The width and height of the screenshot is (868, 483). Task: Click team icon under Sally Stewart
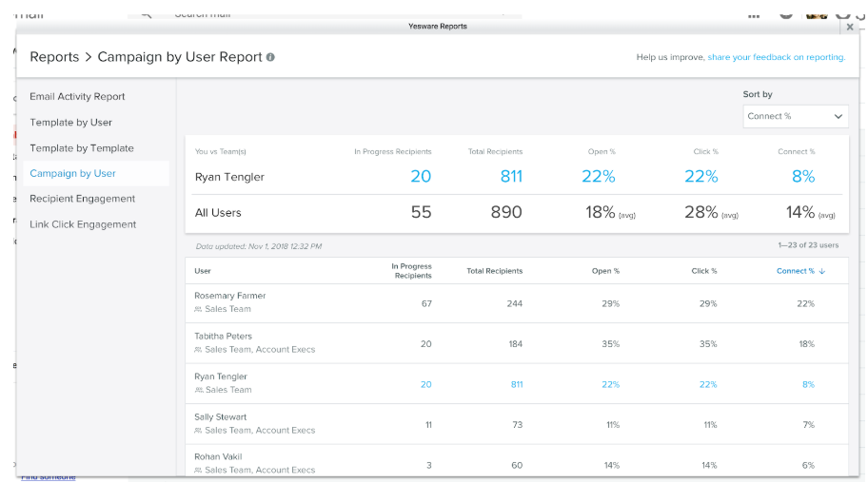198,431
